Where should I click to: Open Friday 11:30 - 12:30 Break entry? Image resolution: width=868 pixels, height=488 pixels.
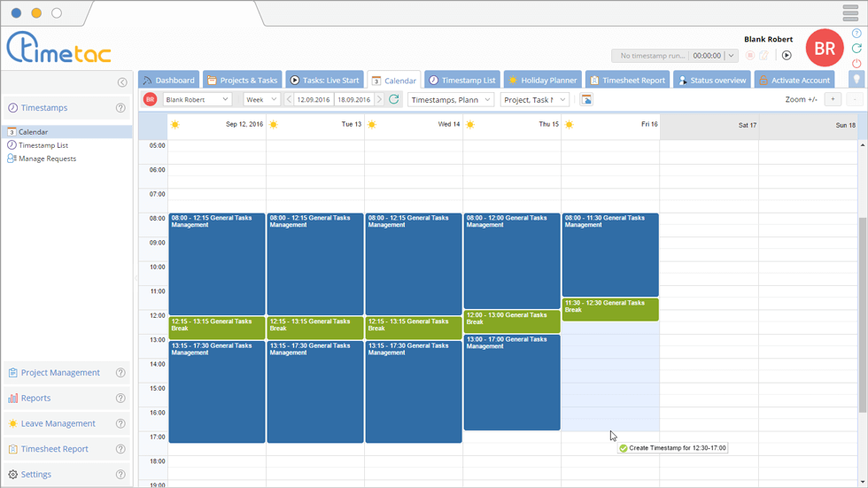(x=610, y=310)
